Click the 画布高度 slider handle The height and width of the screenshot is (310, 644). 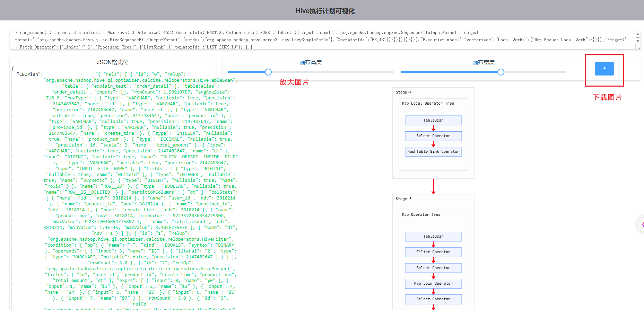click(x=268, y=72)
